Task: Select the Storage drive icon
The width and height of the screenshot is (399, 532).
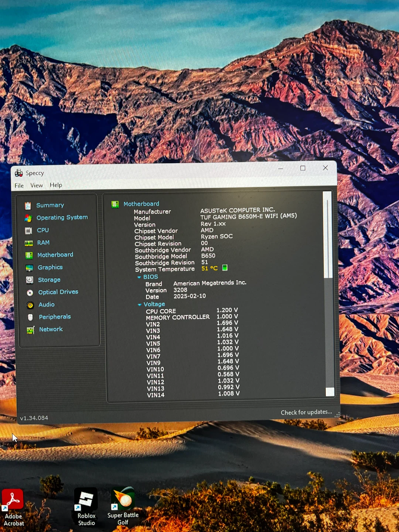Action: click(30, 280)
